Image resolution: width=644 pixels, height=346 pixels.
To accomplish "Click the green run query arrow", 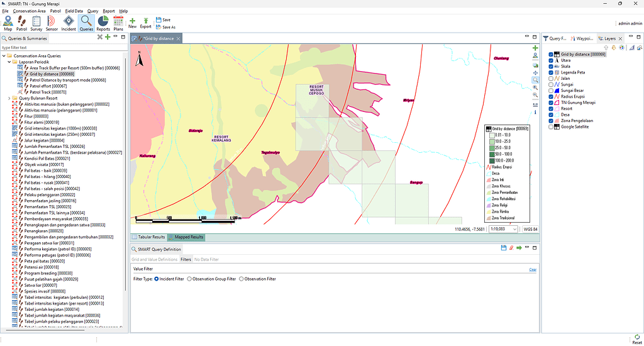I will 519,248.
